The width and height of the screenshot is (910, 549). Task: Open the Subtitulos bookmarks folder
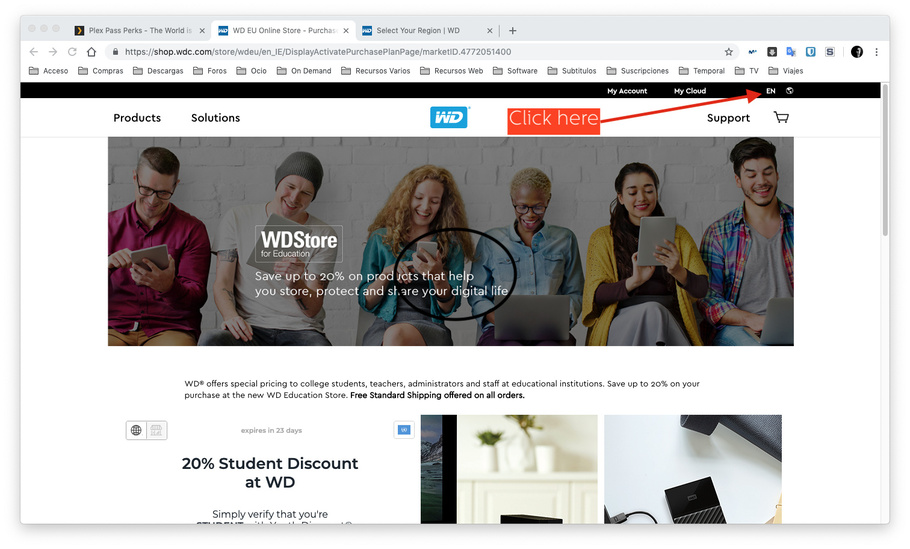[x=572, y=71]
